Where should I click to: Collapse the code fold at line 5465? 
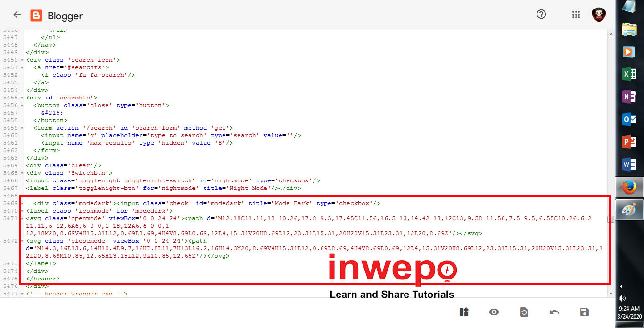pos(22,173)
